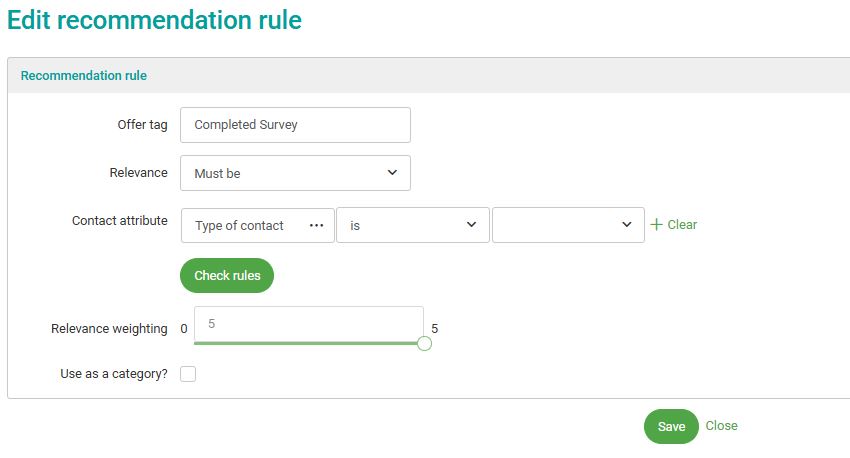Open the empty contact attribute value dropdown
Image resolution: width=850 pixels, height=458 pixels.
(x=568, y=226)
